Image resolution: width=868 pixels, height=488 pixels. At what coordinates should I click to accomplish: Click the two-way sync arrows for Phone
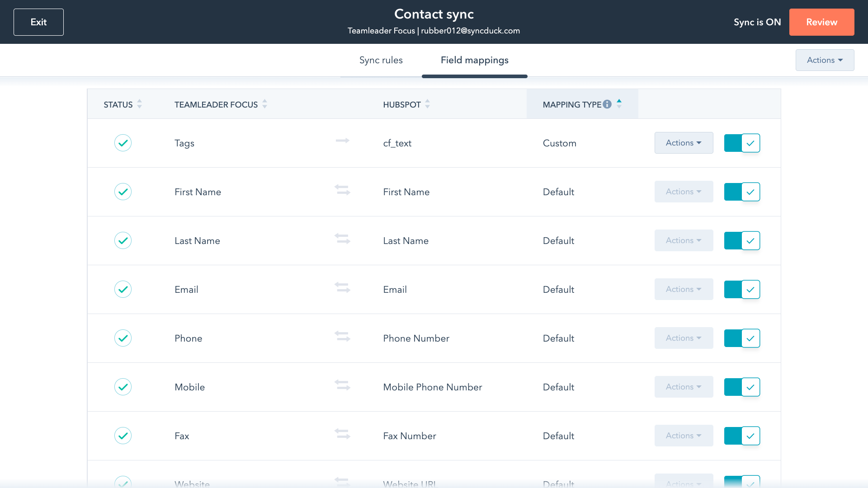[342, 336]
